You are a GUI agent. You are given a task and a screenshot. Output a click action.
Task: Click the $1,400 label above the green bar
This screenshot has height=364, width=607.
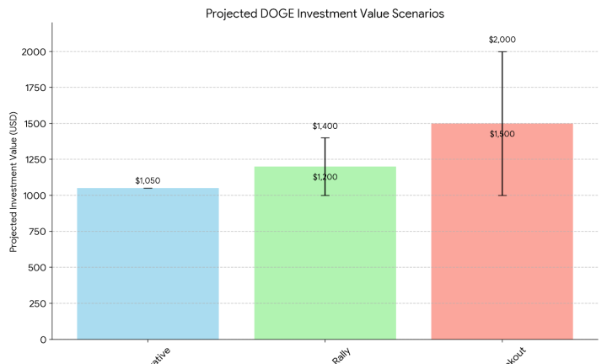325,126
